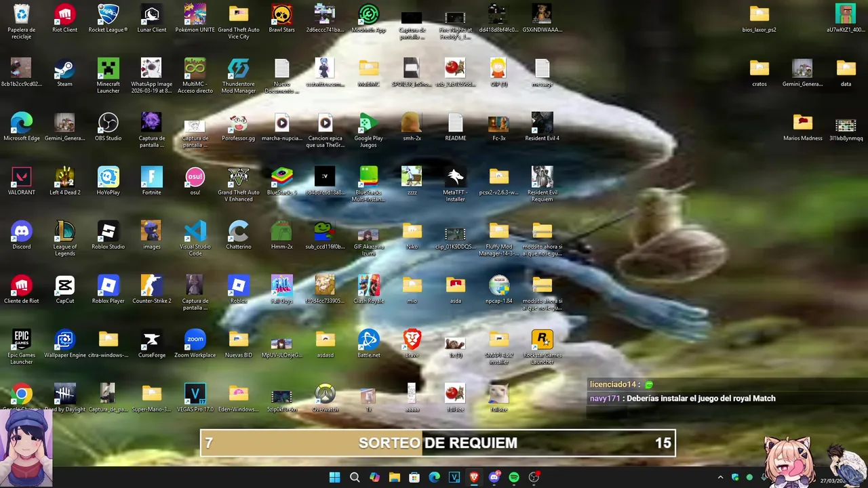The width and height of the screenshot is (868, 488).
Task: Open the bios_laxor_ps2 folder
Action: 759,18
